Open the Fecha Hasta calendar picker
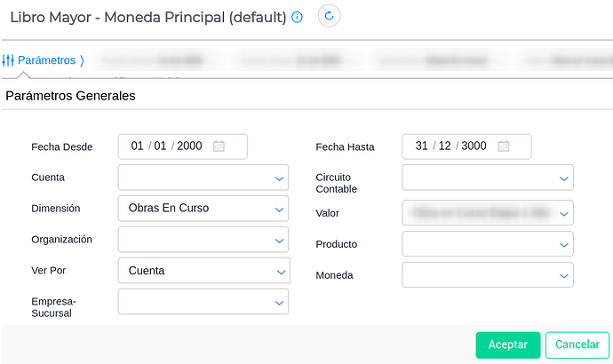Screen dimensions: 613x364 click(x=503, y=146)
